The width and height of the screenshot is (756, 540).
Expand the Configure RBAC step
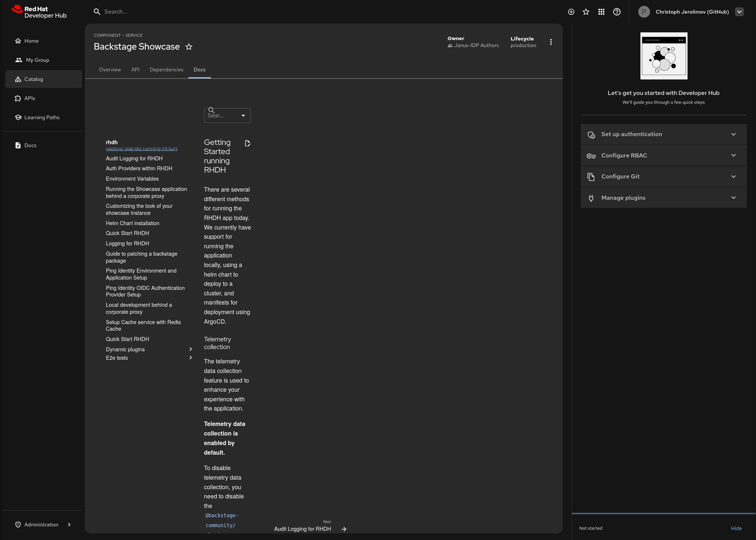[663, 156]
